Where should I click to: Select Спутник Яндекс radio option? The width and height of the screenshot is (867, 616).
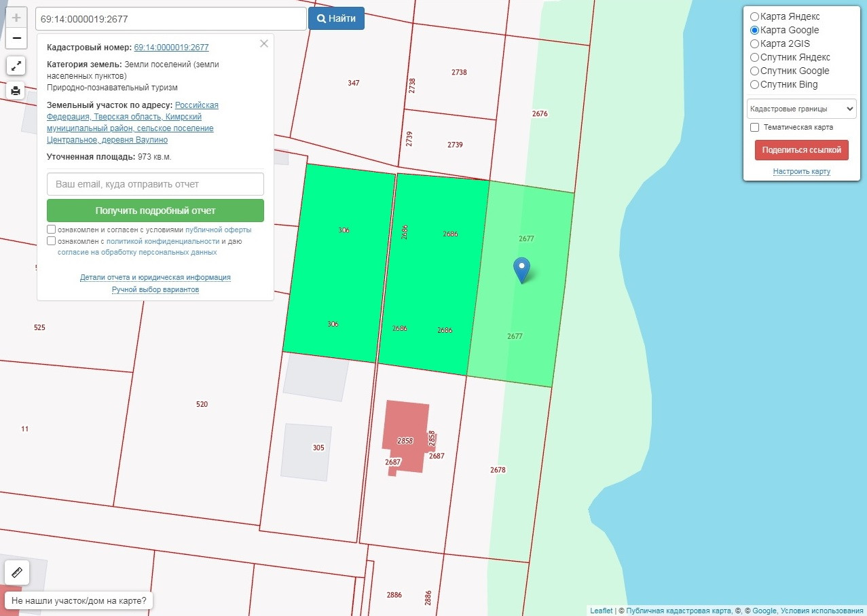(x=754, y=57)
